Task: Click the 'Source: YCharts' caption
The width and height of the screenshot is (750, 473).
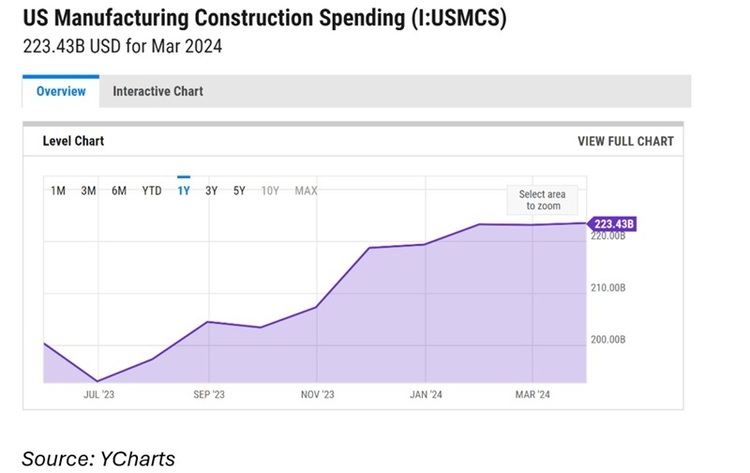Action: click(98, 458)
